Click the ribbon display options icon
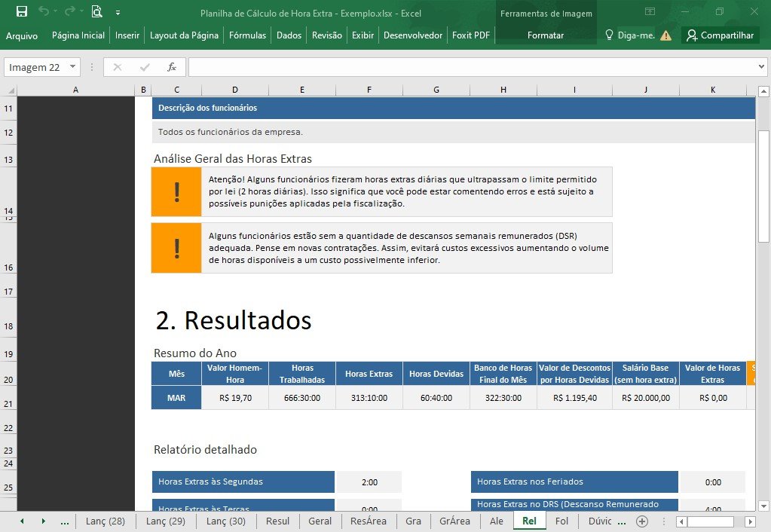Image resolution: width=771 pixels, height=532 pixels. click(650, 11)
